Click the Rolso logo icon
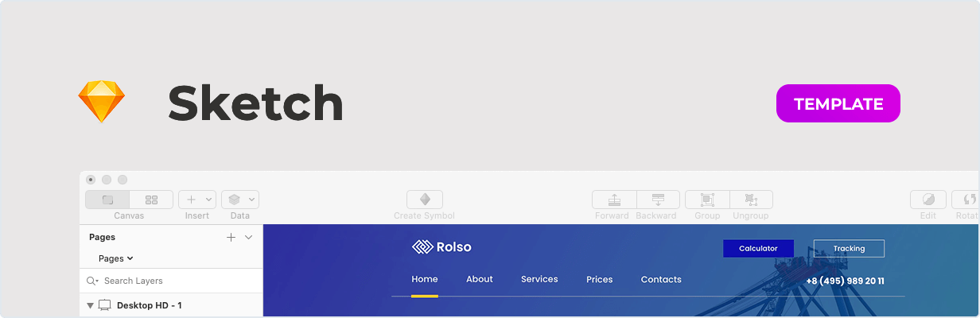The height and width of the screenshot is (318, 980). pos(422,247)
